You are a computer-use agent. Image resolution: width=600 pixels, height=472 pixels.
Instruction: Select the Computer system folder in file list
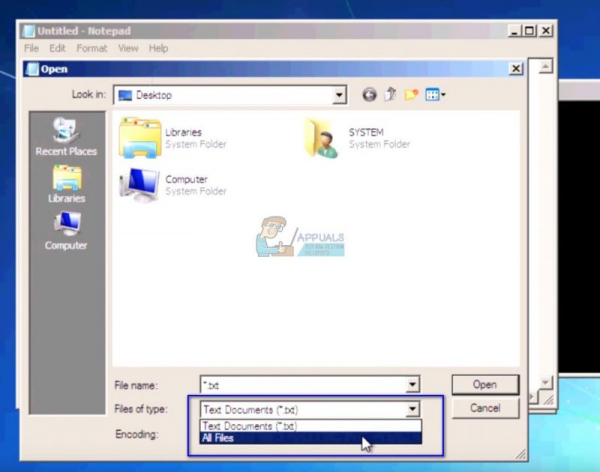[x=173, y=185]
